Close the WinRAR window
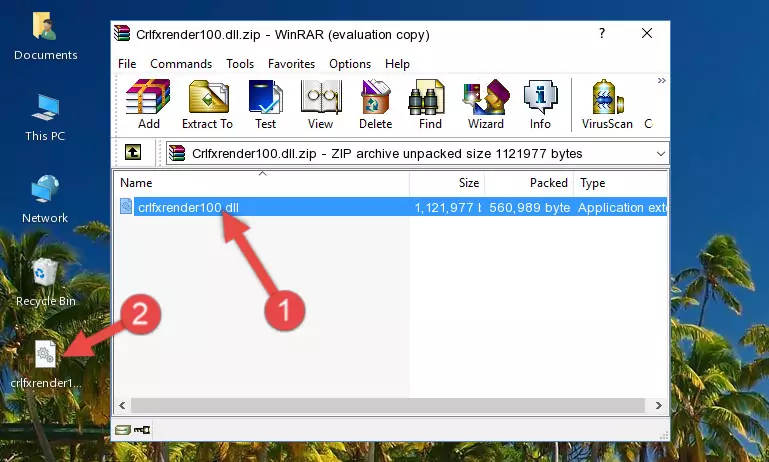769x462 pixels. click(x=647, y=33)
